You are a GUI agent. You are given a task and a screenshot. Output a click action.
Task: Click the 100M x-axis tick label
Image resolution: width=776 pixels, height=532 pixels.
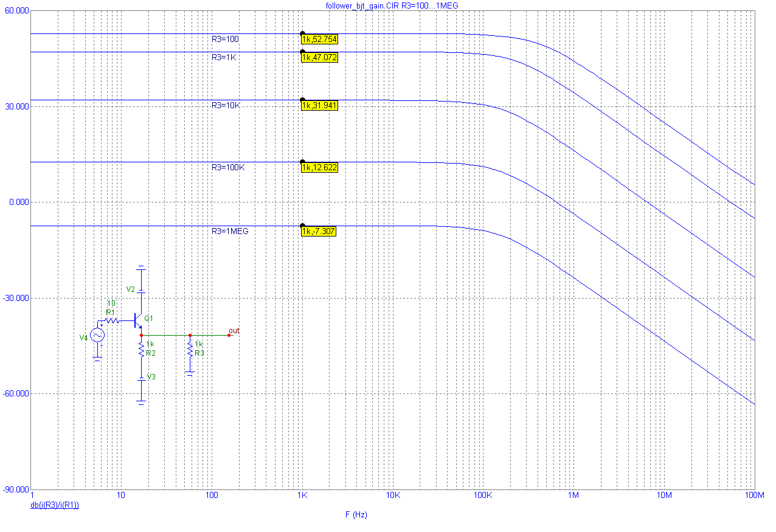pyautogui.click(x=754, y=496)
